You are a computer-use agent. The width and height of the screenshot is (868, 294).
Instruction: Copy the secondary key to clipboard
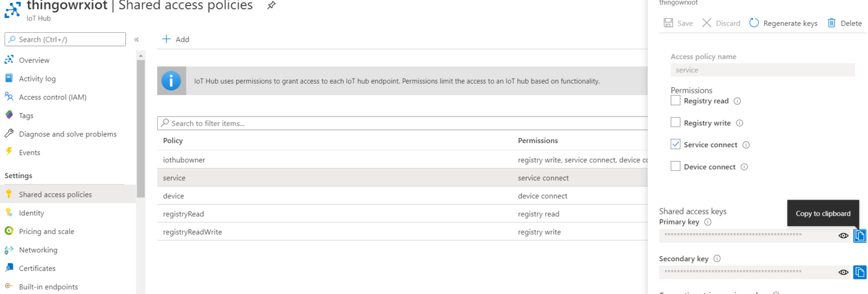860,272
